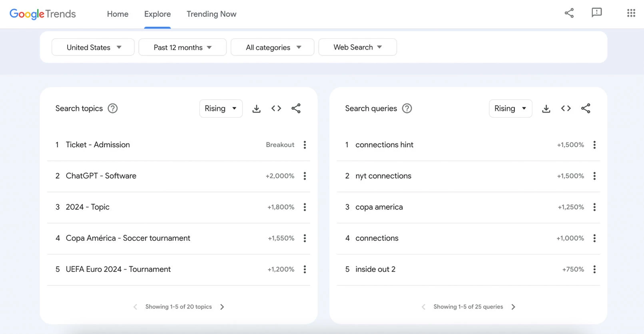Go to previous page of topics
Viewport: 644px width, 334px height.
(x=135, y=307)
